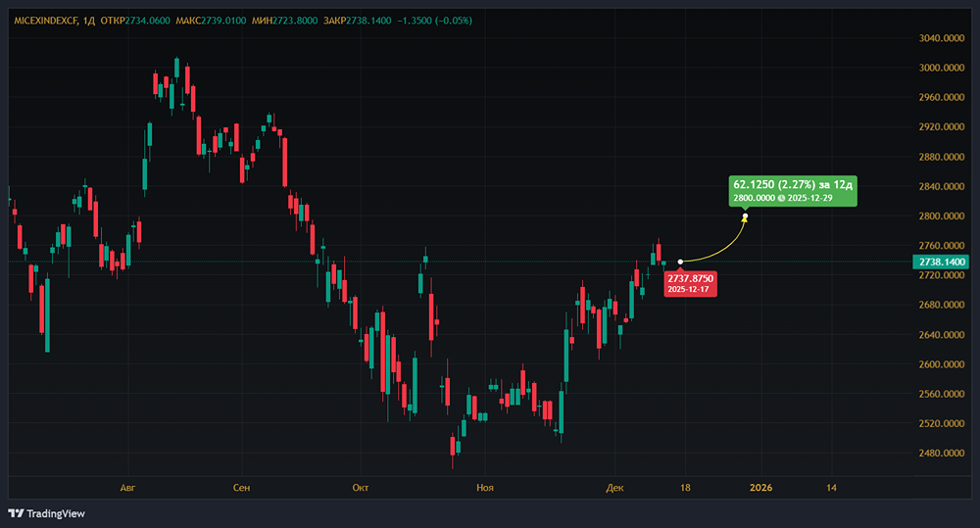Select the red 2737.8750 start price label

point(690,284)
